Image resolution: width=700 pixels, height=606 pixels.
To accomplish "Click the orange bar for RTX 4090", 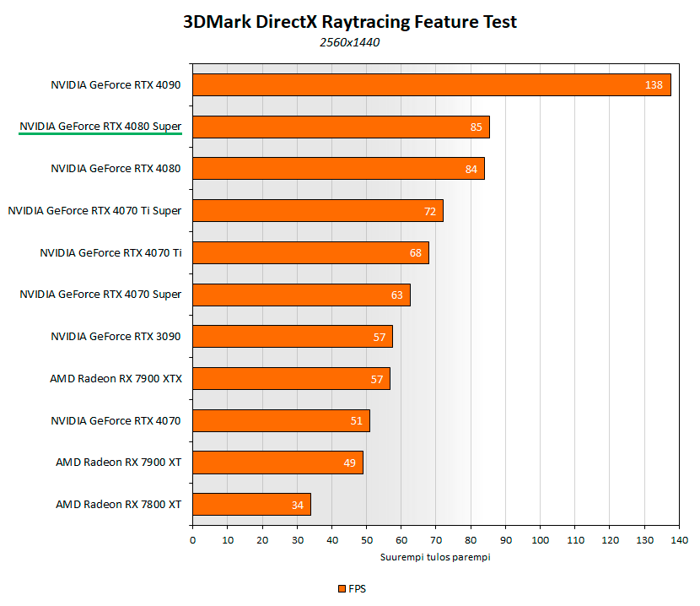I will pyautogui.click(x=432, y=85).
